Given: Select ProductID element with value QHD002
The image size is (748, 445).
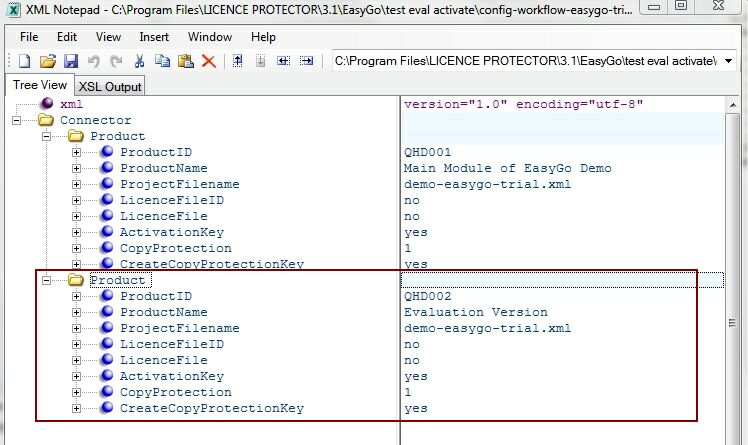Looking at the screenshot, I should click(x=156, y=296).
